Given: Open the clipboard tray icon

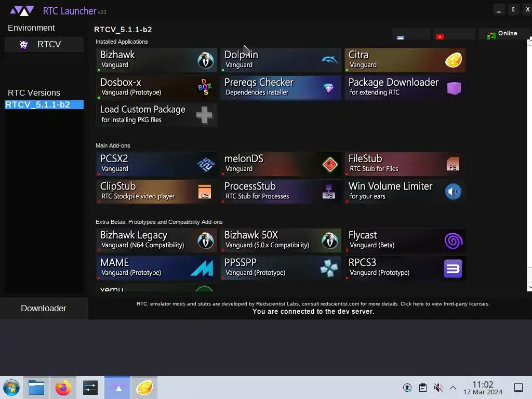Looking at the screenshot, I should point(423,388).
